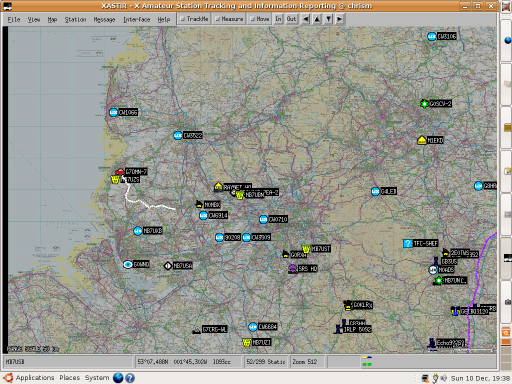Click the IRLP 5092 node icon
This screenshot has height=384, width=512.
coord(339,329)
